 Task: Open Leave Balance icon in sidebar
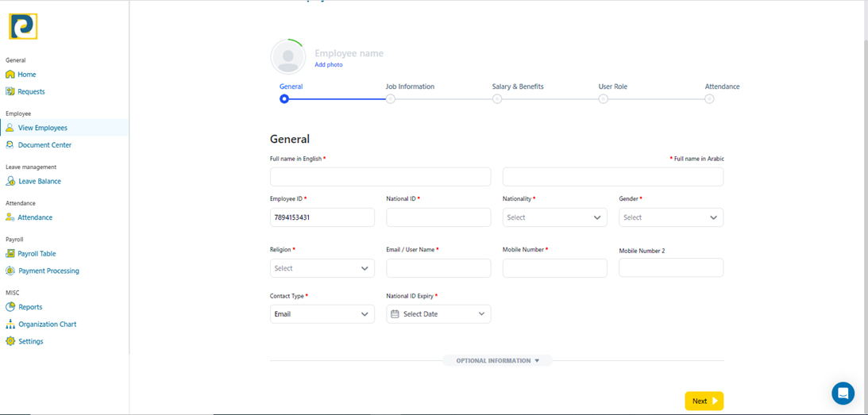[x=10, y=182]
